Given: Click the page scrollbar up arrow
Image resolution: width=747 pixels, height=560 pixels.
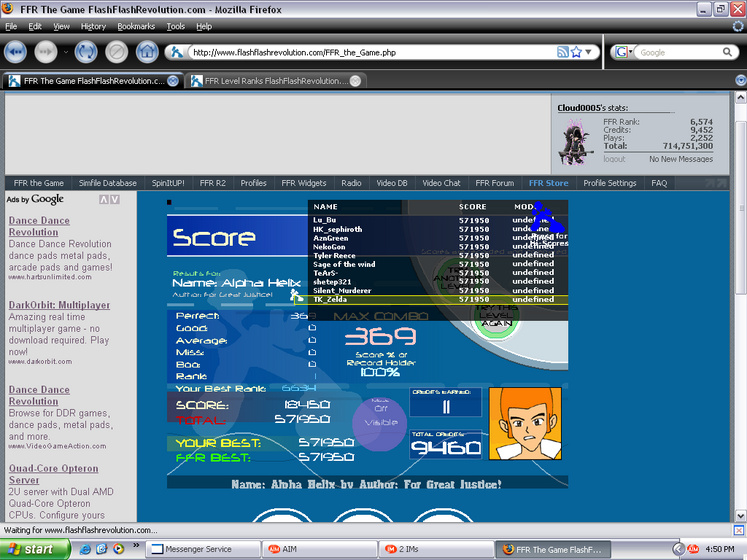Looking at the screenshot, I should click(741, 98).
